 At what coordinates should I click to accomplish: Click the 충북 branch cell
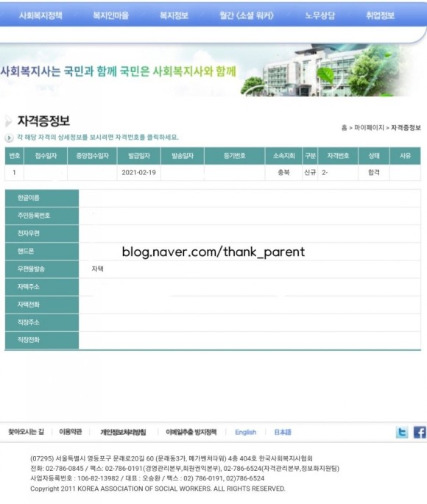[x=283, y=173]
